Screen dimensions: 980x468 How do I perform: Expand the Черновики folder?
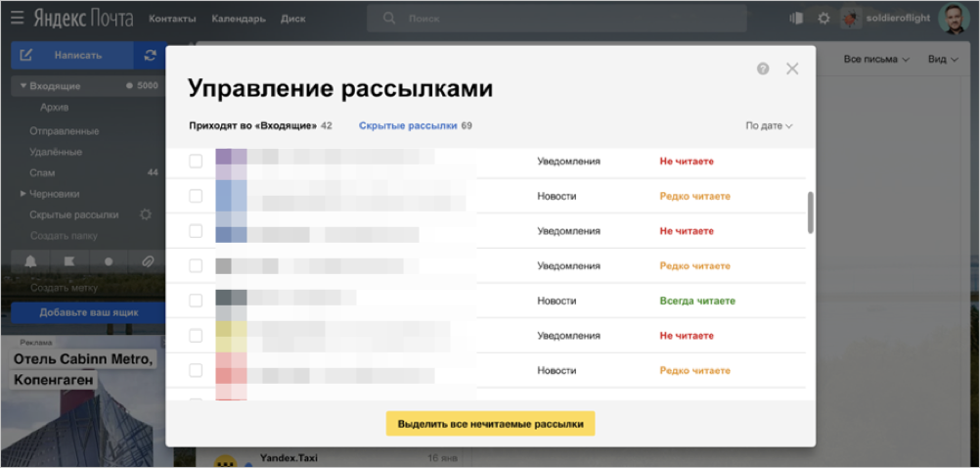click(x=23, y=194)
